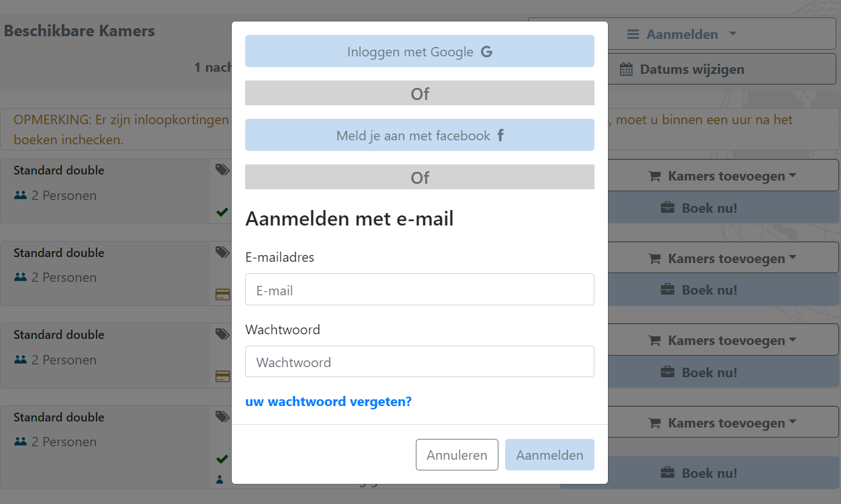
Task: Focus the Wachtwoord password field
Action: point(420,362)
